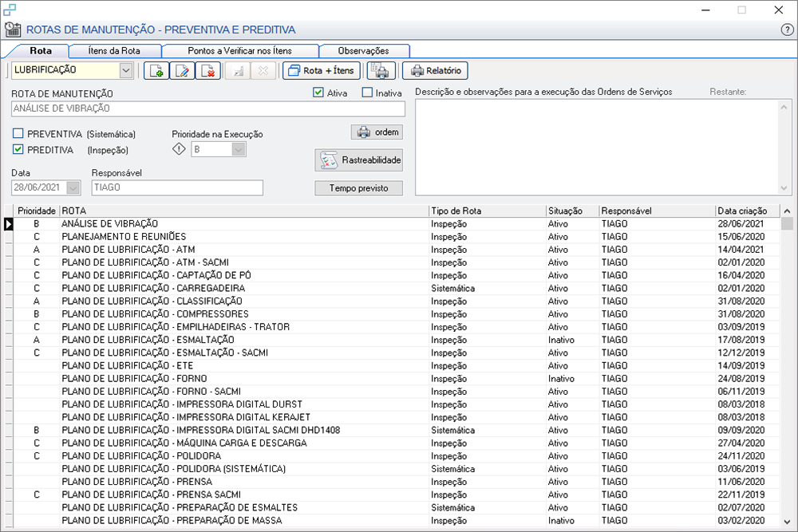The width and height of the screenshot is (798, 532).
Task: Select the PLANEJAMENTO E REUNIÕES row
Action: click(x=397, y=237)
